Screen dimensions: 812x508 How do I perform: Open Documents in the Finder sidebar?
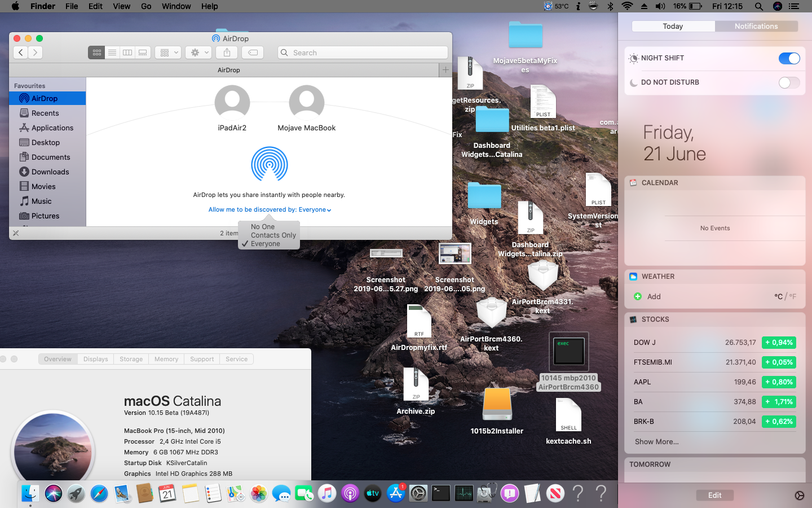point(47,157)
